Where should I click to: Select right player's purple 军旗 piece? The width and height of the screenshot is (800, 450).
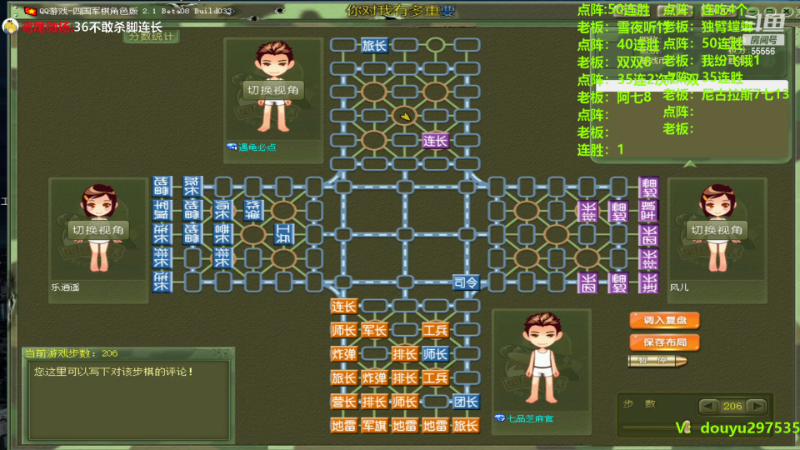click(x=648, y=210)
